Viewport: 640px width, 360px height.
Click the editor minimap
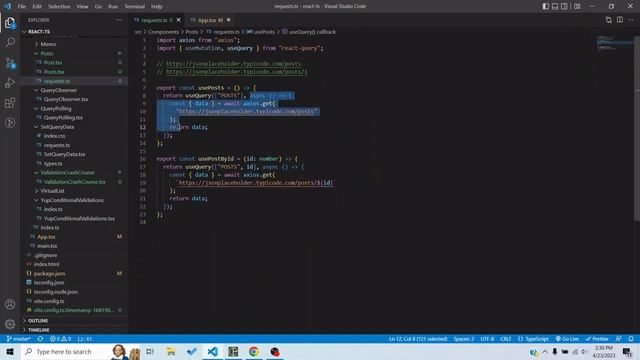[614, 43]
